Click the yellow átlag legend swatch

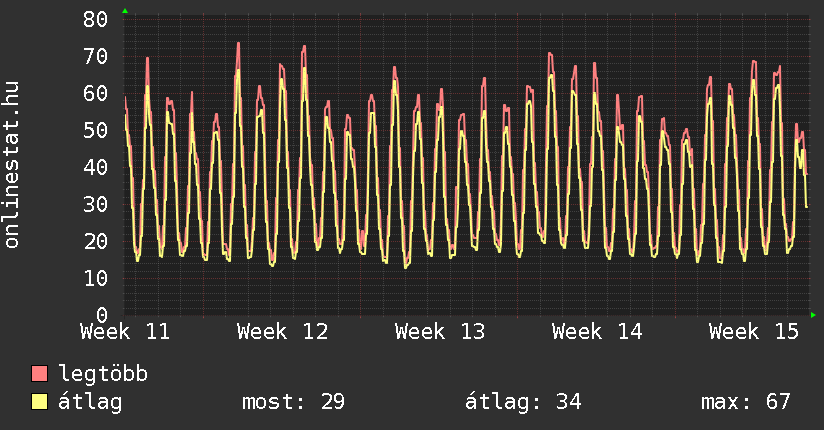tap(40, 402)
